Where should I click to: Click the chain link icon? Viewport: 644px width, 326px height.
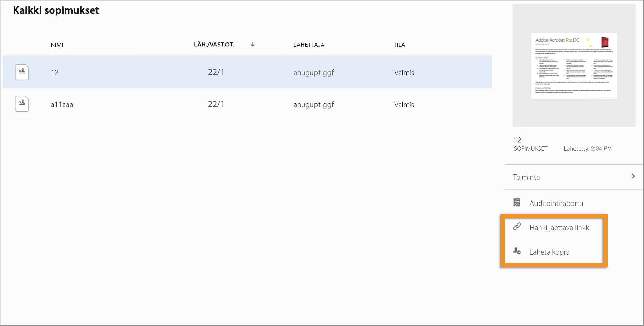[517, 227]
